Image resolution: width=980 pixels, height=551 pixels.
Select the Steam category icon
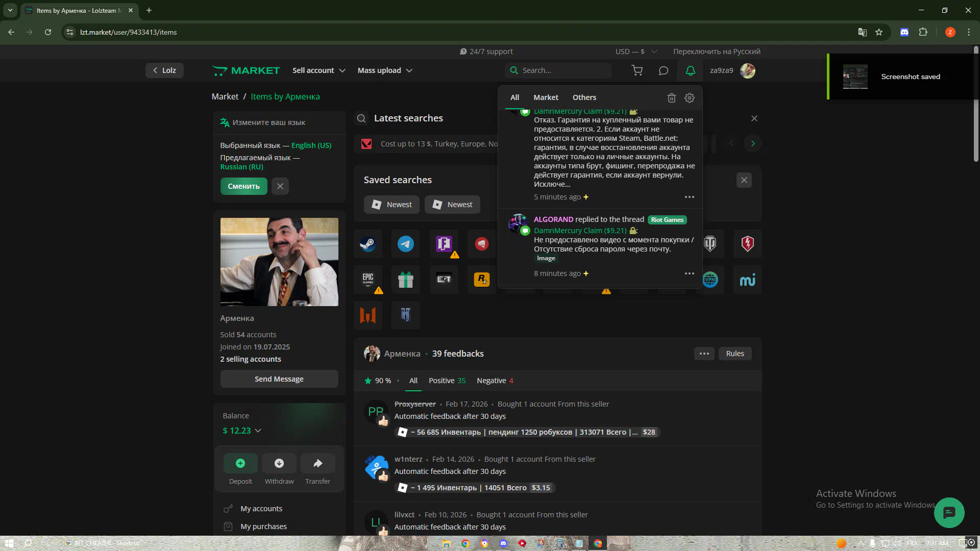tap(367, 244)
